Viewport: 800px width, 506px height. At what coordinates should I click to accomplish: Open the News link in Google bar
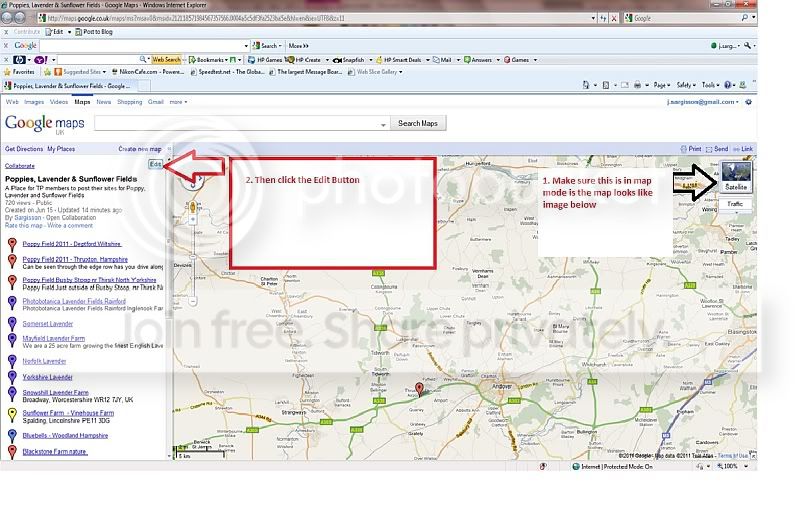click(x=104, y=102)
